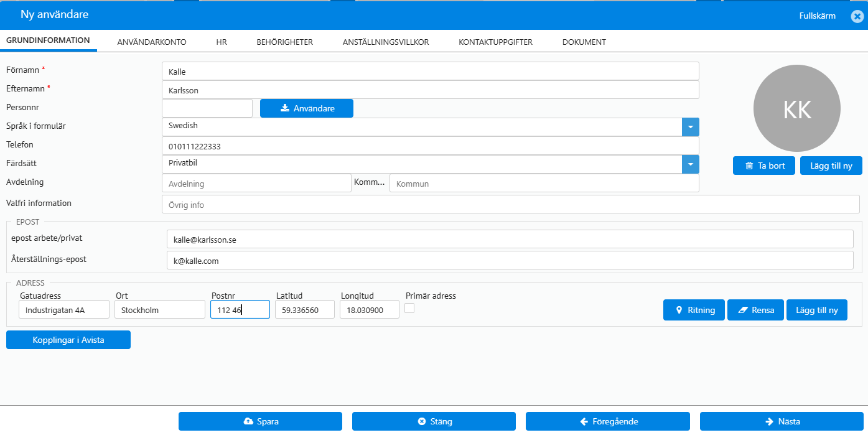
Task: Open Kopplingar i Avista
Action: [68, 340]
